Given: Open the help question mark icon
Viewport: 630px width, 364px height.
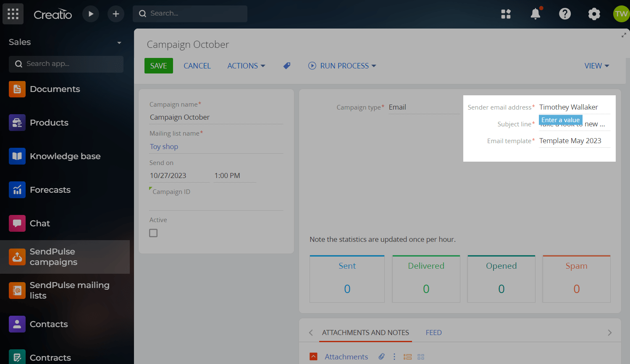Looking at the screenshot, I should [x=565, y=14].
